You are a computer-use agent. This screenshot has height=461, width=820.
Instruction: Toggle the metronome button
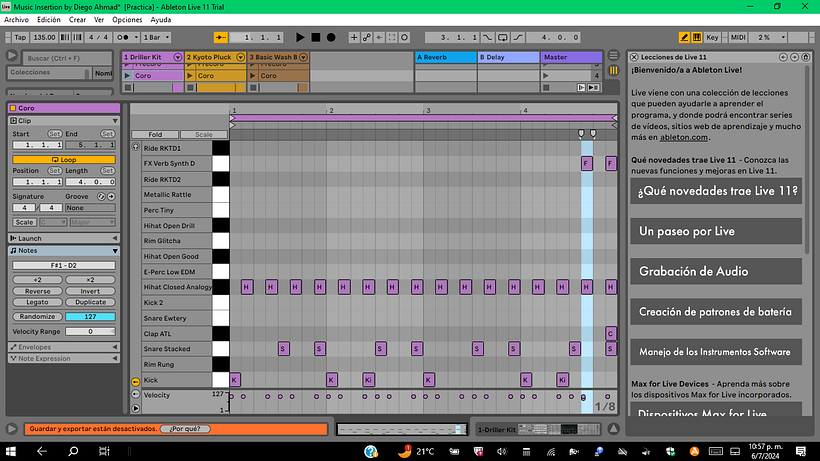[x=123, y=37]
